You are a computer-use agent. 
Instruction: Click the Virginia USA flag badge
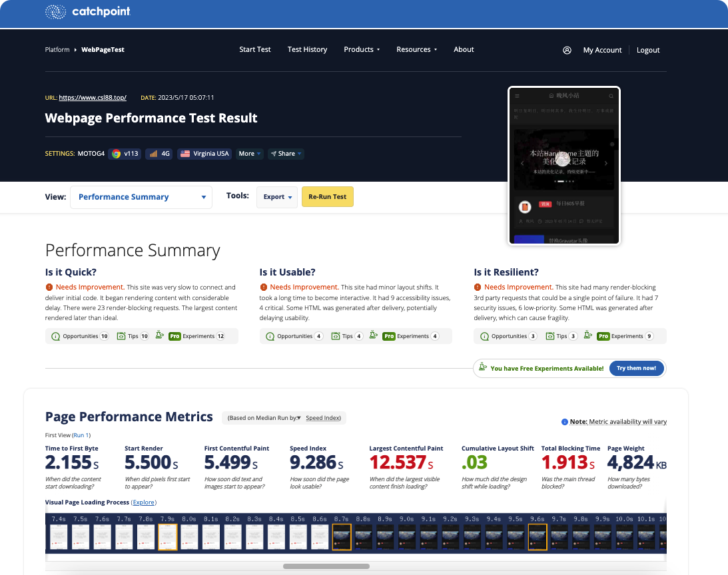tap(204, 154)
